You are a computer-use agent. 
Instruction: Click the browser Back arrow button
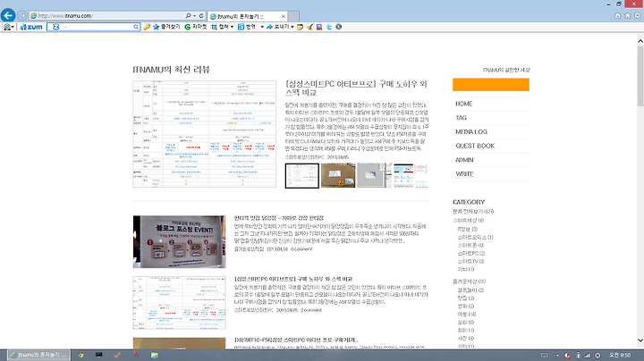tap(8, 15)
